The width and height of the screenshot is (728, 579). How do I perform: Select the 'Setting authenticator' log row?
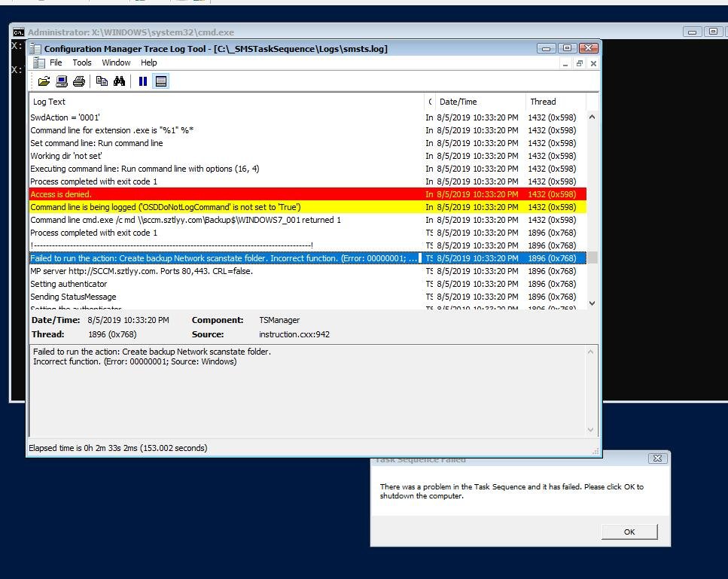point(308,284)
